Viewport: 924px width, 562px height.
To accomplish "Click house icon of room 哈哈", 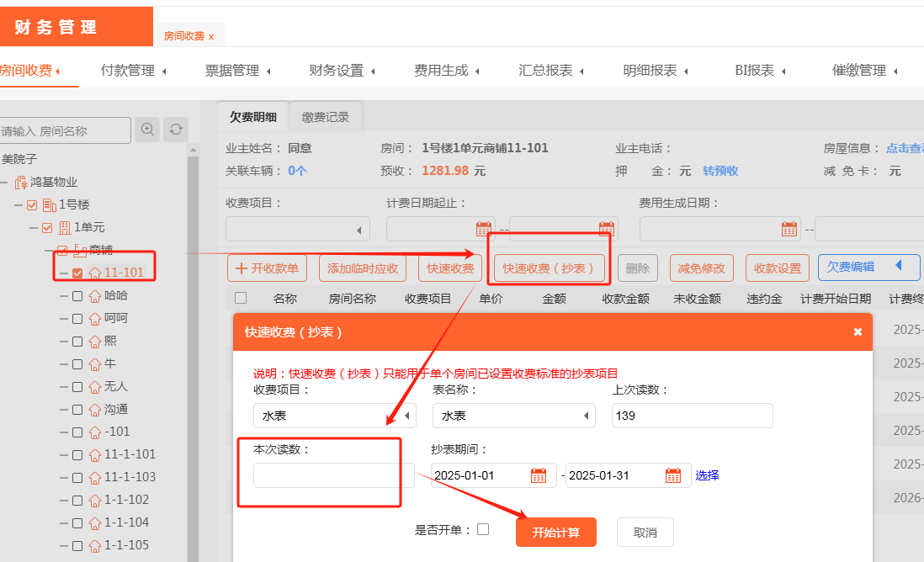I will 95,296.
